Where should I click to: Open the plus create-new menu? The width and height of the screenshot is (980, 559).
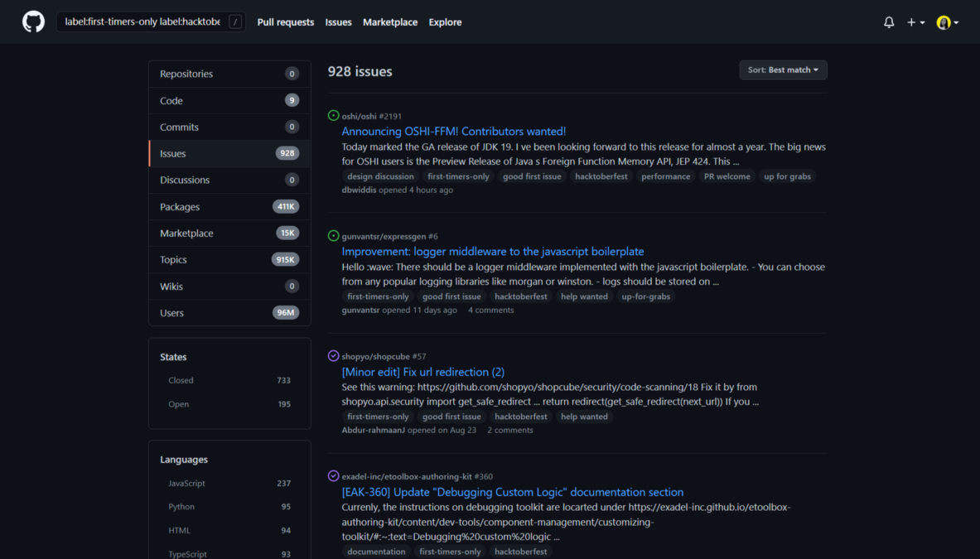pos(915,22)
